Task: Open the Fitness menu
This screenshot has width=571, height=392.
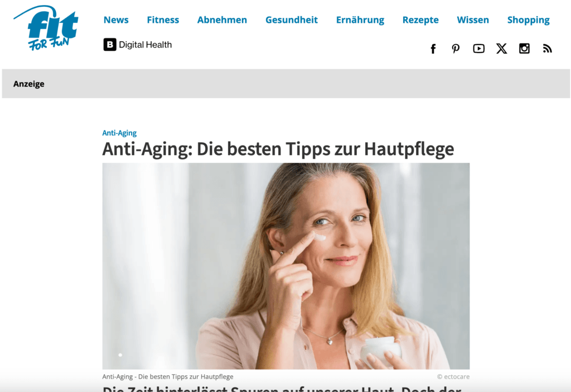Action: pos(163,20)
